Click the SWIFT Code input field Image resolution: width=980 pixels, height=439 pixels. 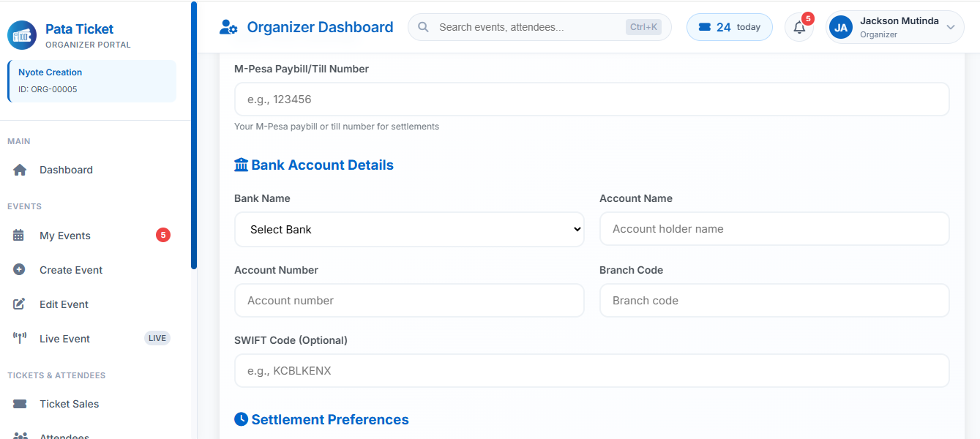[591, 370]
